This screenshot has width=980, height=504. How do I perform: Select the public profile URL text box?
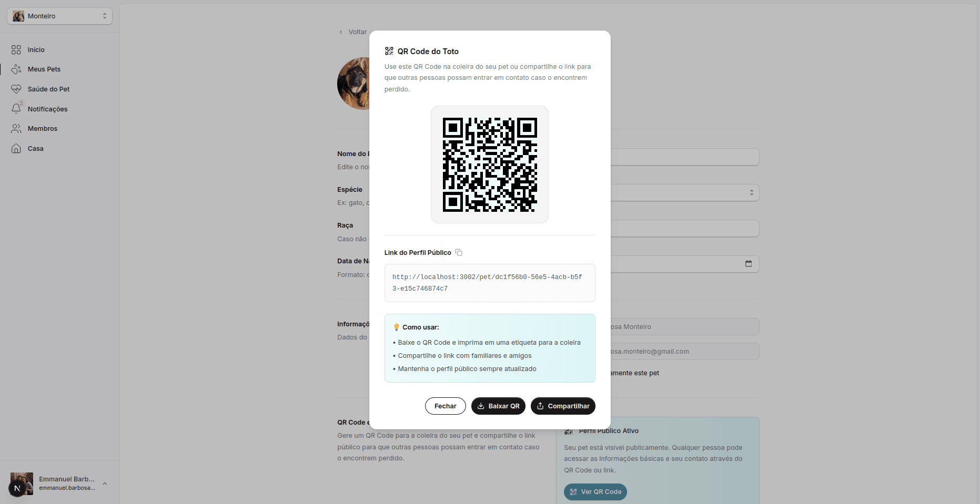[490, 283]
